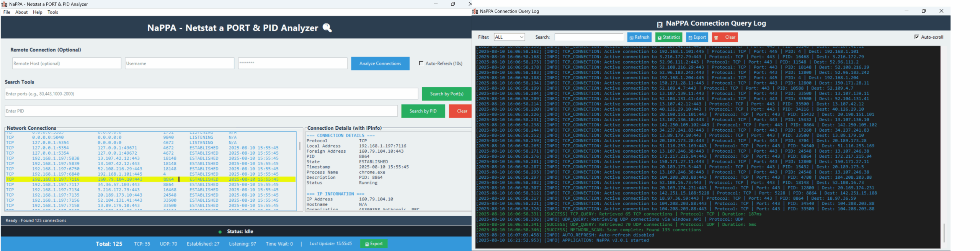Click the Enter PID field
Image resolution: width=980 pixels, height=251 pixels.
[201, 111]
